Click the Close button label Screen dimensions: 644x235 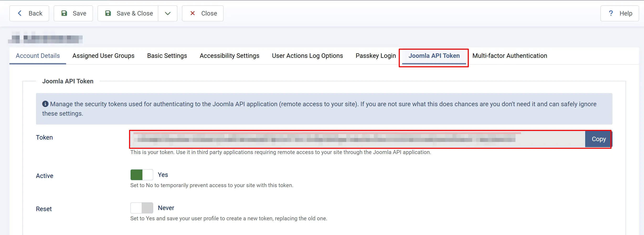click(x=209, y=13)
